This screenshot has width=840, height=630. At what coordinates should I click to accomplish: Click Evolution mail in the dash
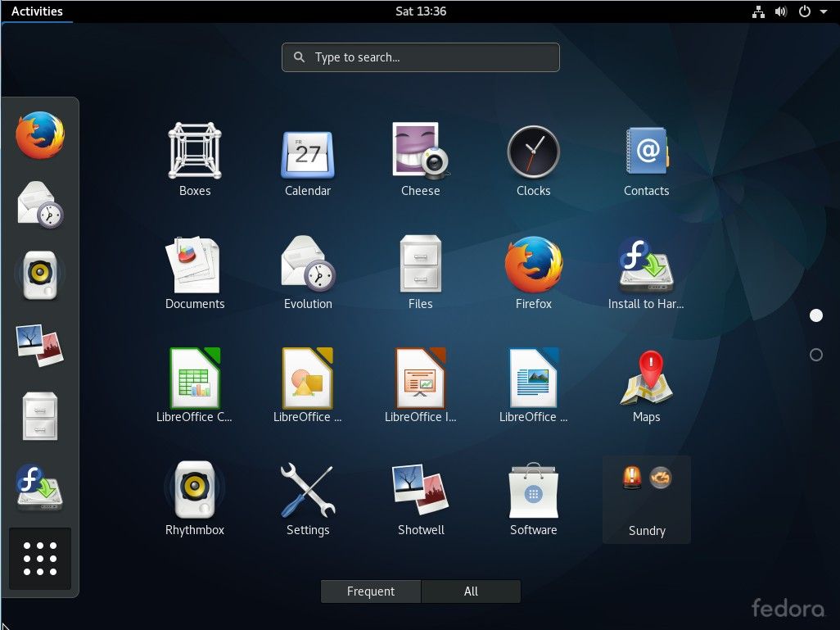coord(40,205)
